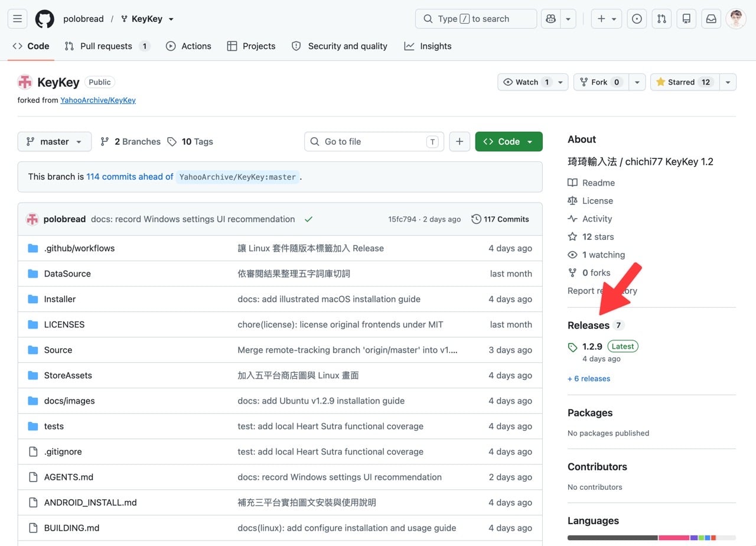Click the docs/images folder icon
Image resolution: width=756 pixels, height=546 pixels.
click(33, 401)
